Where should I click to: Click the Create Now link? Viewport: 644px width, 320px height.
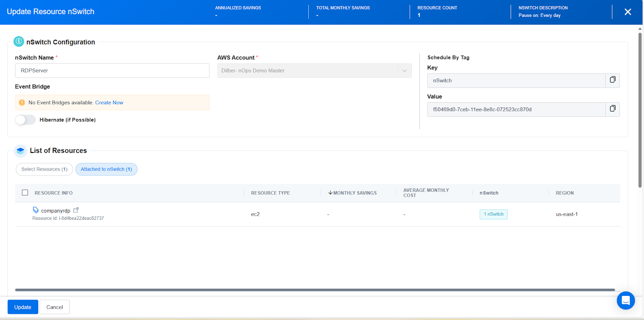(109, 103)
